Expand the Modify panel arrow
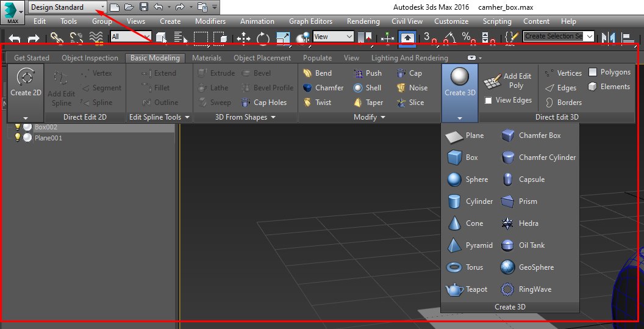This screenshot has width=644, height=329. (x=383, y=117)
